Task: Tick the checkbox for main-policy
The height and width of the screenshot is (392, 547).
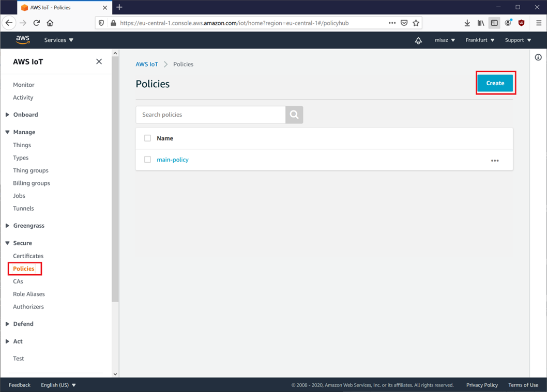Action: coord(147,160)
